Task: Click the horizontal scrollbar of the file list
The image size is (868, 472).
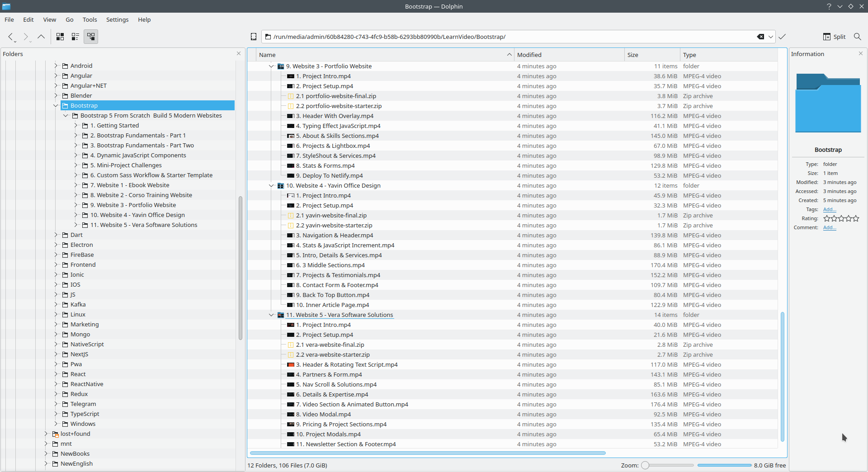Action: (428, 453)
